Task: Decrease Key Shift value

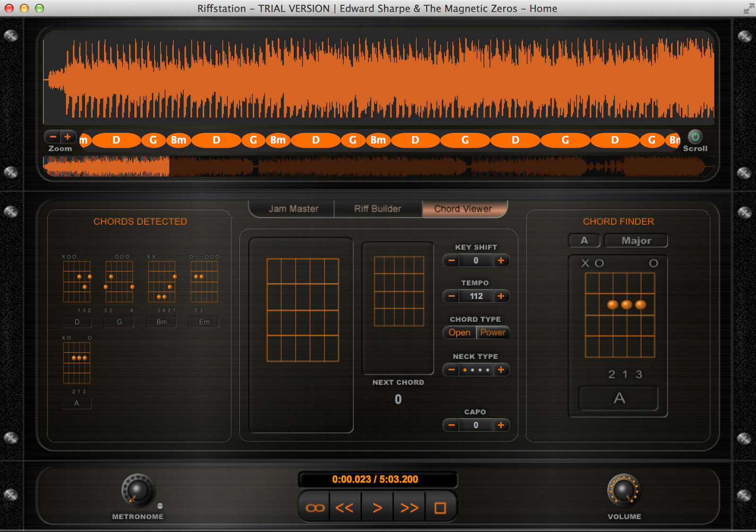Action: (452, 260)
